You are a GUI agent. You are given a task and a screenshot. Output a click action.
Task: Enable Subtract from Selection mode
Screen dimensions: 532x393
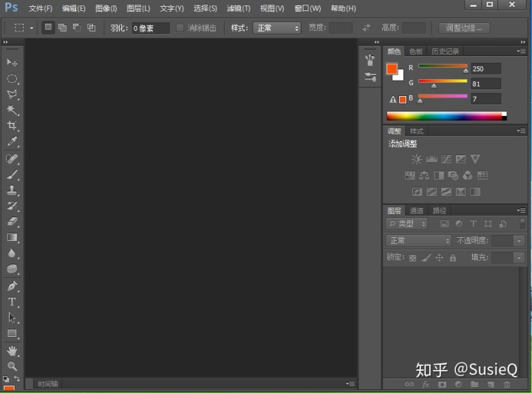coord(77,27)
